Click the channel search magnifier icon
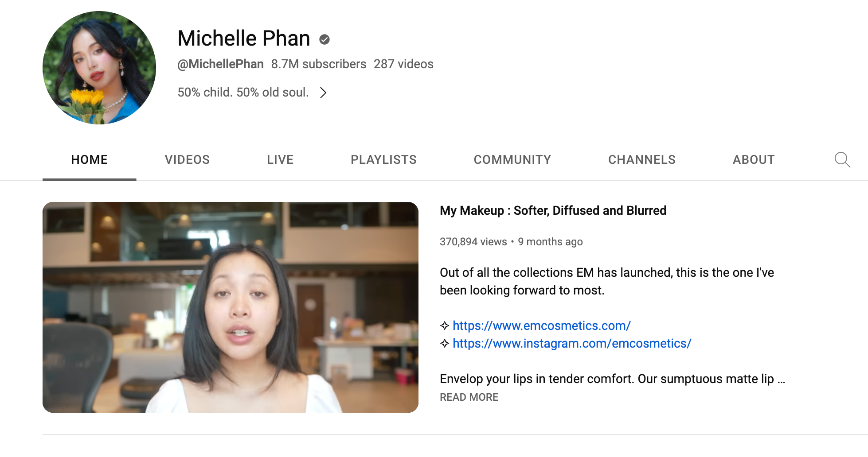Screen dimensions: 868x457 (x=842, y=160)
